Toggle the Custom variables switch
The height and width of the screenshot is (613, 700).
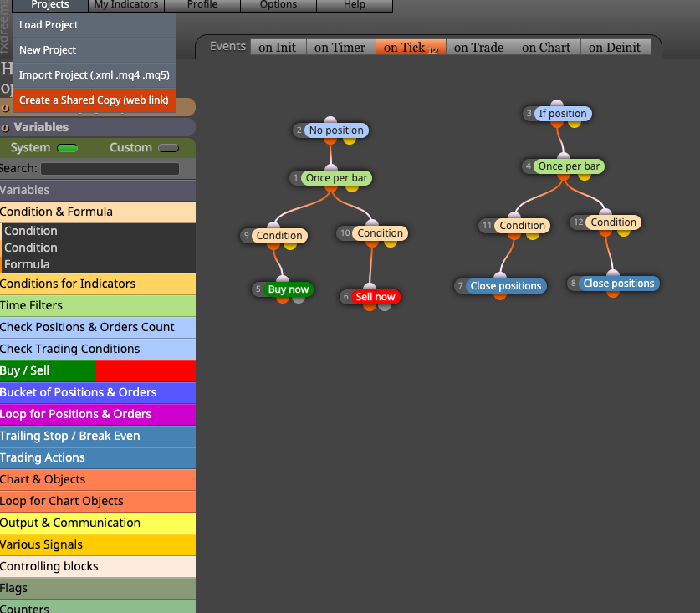tap(169, 148)
